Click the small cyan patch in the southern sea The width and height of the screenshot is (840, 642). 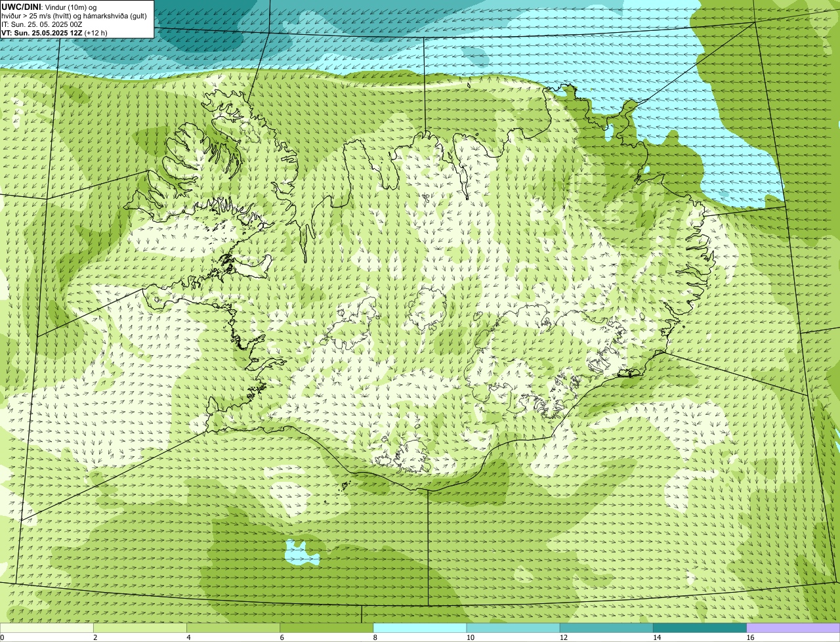coord(301,553)
